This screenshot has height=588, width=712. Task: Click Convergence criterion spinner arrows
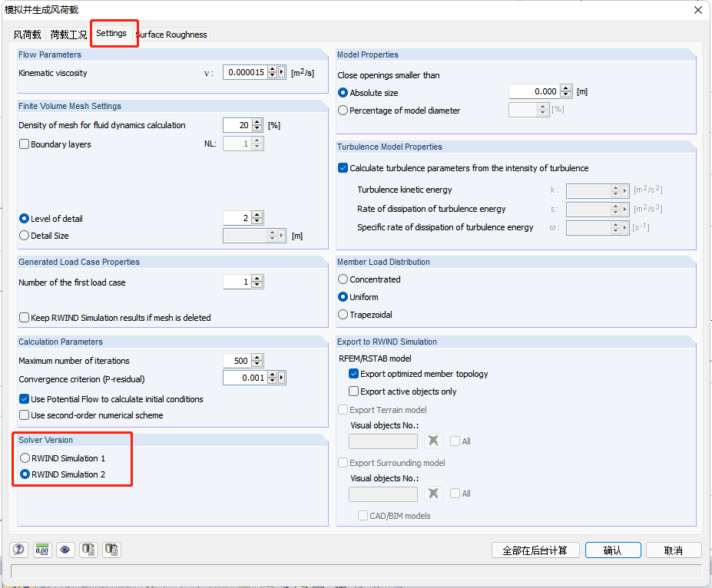(x=273, y=378)
